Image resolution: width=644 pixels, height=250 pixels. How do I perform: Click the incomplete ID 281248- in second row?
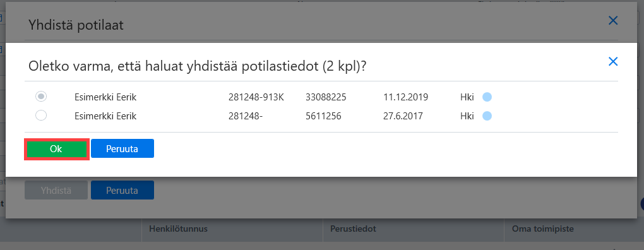click(245, 116)
